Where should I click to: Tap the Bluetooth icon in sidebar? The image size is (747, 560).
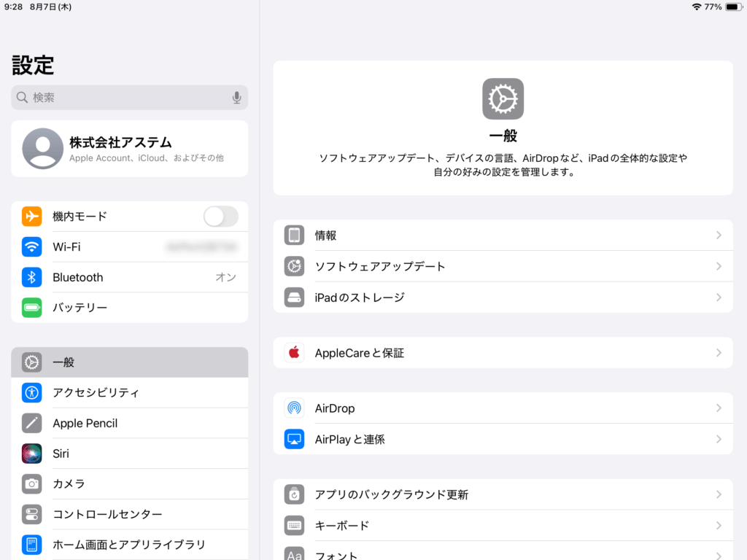coord(32,277)
